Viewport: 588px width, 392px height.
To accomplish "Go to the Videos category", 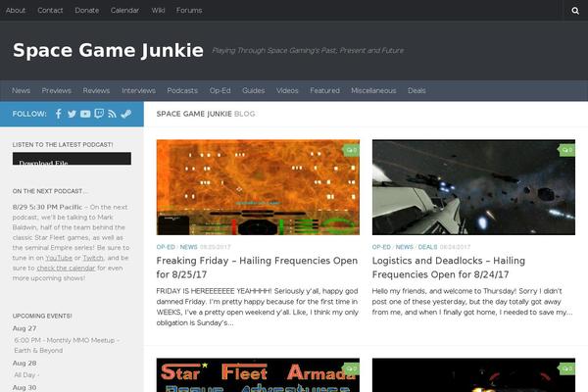I will tap(287, 91).
